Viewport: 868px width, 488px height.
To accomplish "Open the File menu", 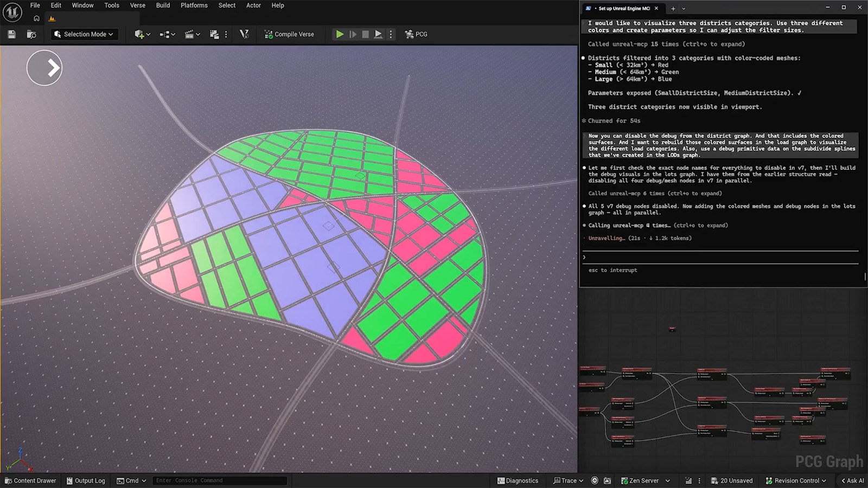I will click(x=35, y=5).
